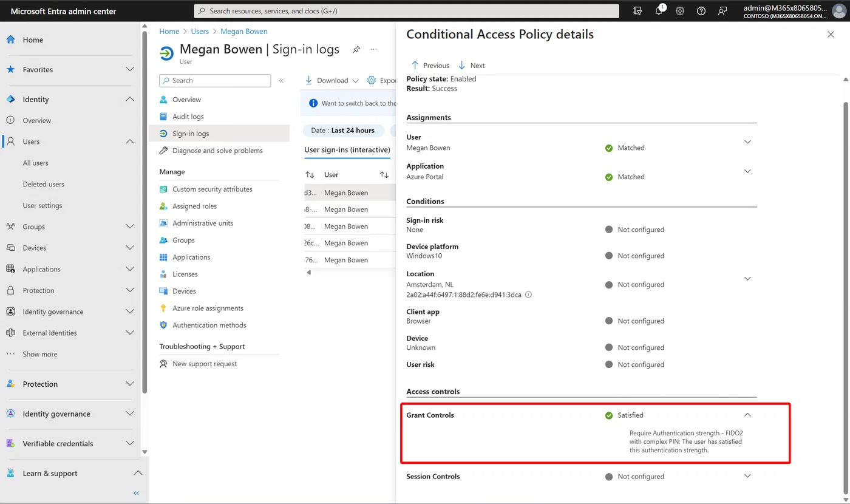The image size is (850, 504).
Task: Click the Download icon in the toolbar
Action: click(308, 80)
